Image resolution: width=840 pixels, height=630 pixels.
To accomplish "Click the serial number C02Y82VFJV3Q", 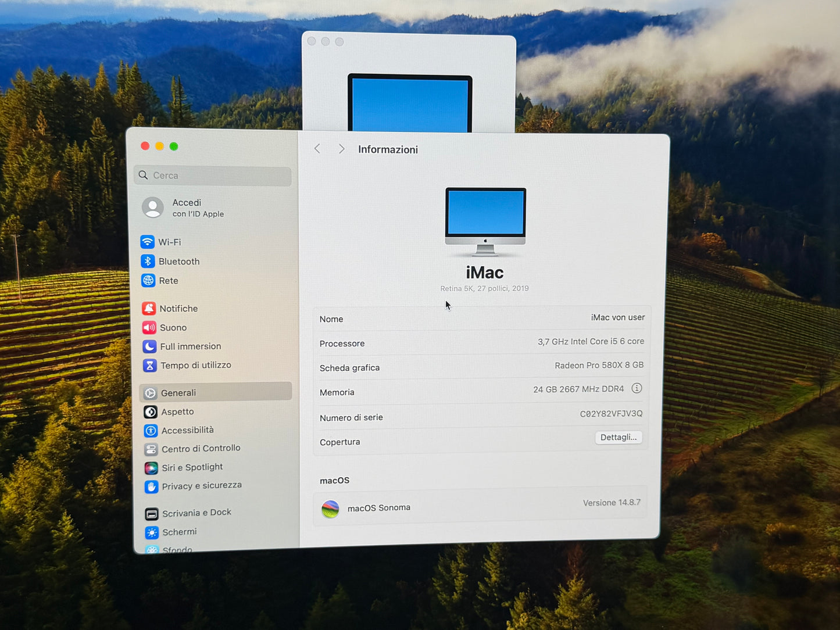I will [x=611, y=414].
